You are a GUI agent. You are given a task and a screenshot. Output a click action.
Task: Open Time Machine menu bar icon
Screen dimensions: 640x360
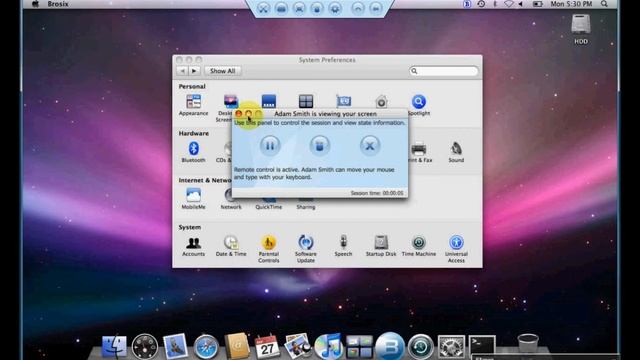click(481, 4)
